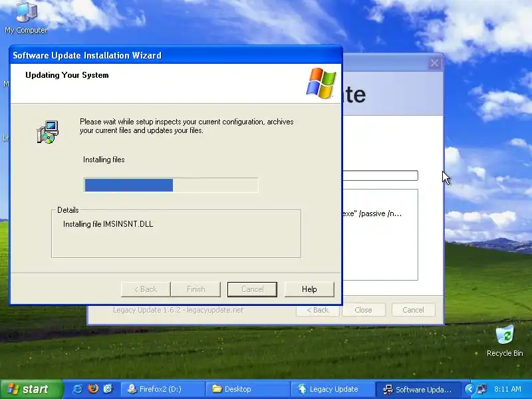Screen dimensions: 532x399
Task: Close the Legacy Update window with X
Action: pos(435,63)
